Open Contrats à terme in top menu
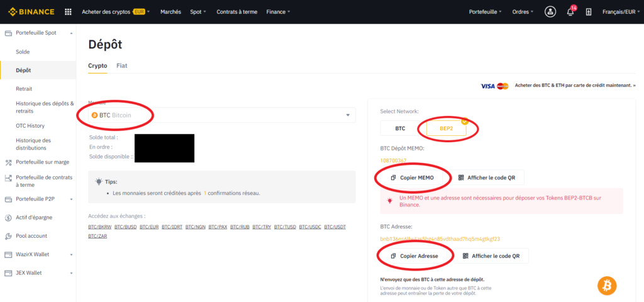 (237, 12)
